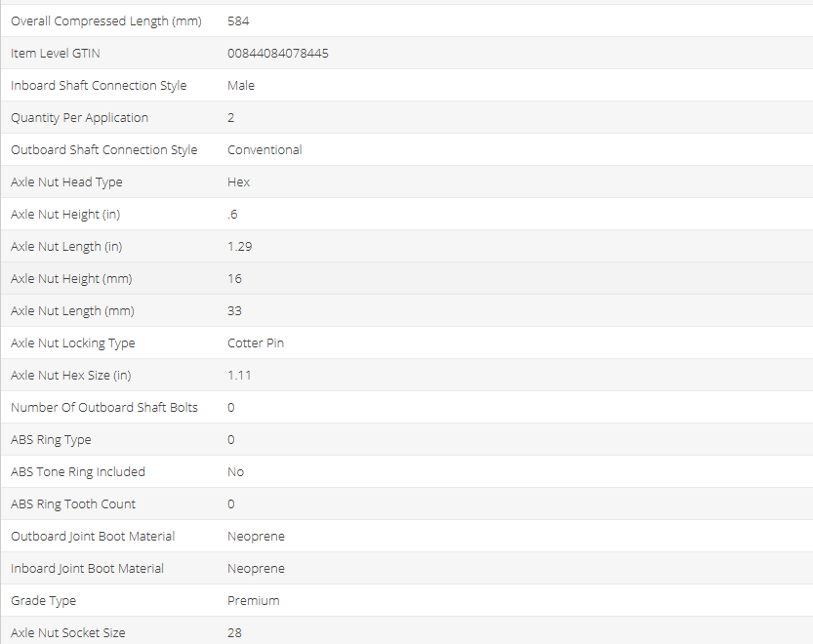
Task: Click the Item Level GTIN number 00844084078445
Action: (277, 54)
